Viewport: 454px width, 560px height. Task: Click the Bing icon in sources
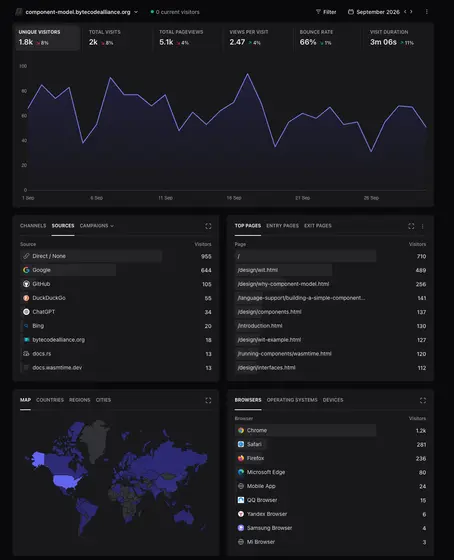26,326
